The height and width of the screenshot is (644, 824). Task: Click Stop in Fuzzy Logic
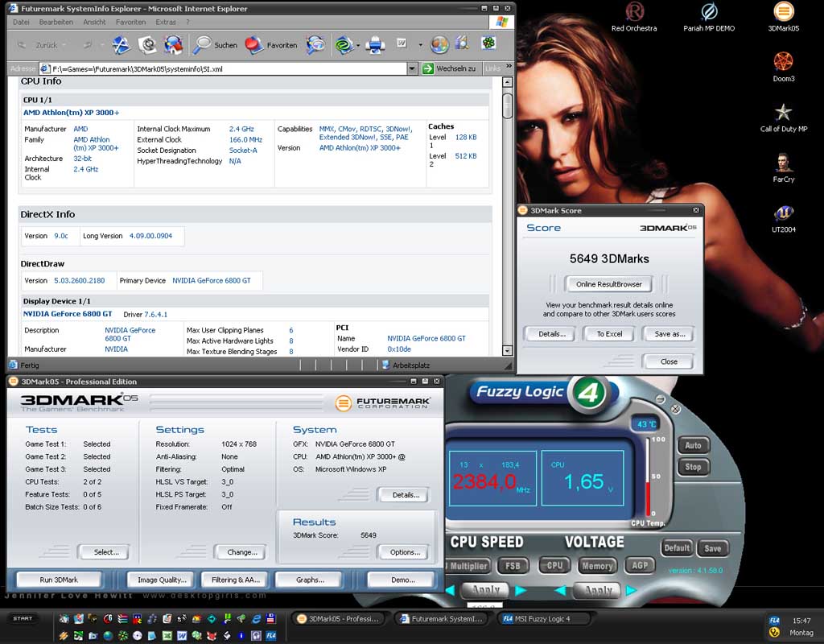[693, 466]
